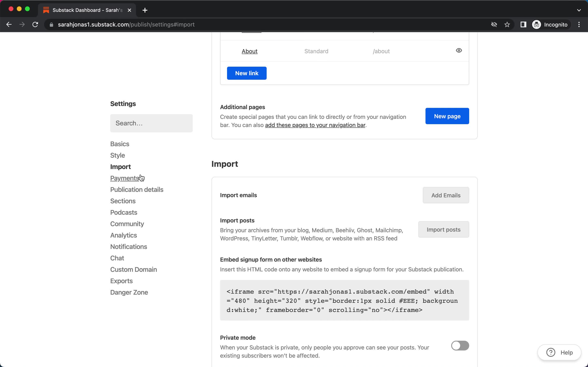Click the Incognito profile icon
The image size is (588, 367).
pos(537,24)
